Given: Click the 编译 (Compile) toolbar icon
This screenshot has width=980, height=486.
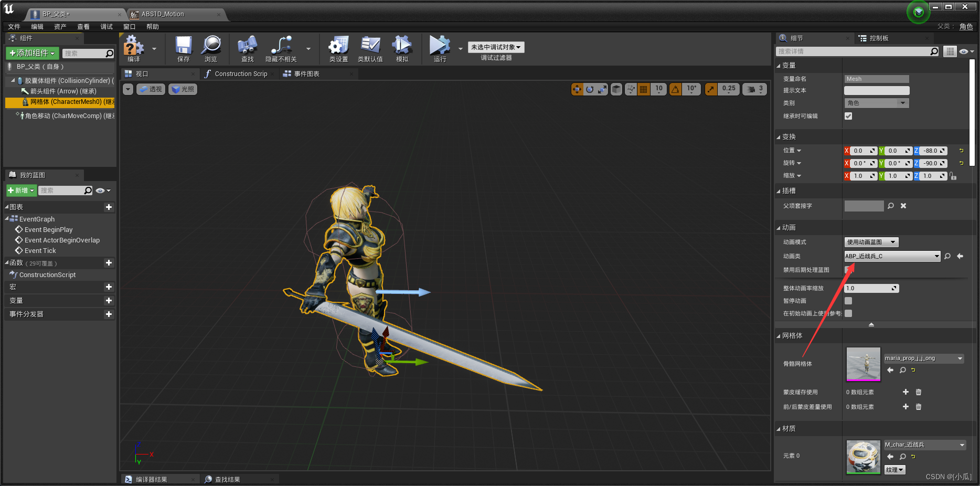Looking at the screenshot, I should pyautogui.click(x=133, y=46).
